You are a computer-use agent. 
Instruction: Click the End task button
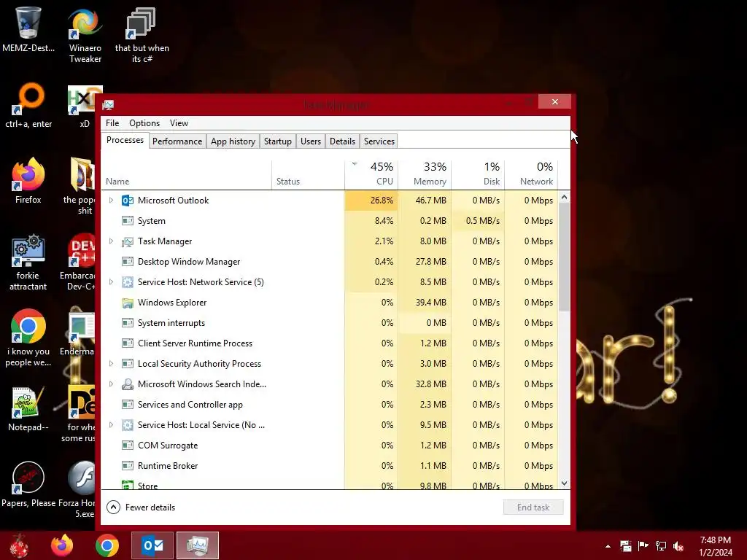click(533, 507)
